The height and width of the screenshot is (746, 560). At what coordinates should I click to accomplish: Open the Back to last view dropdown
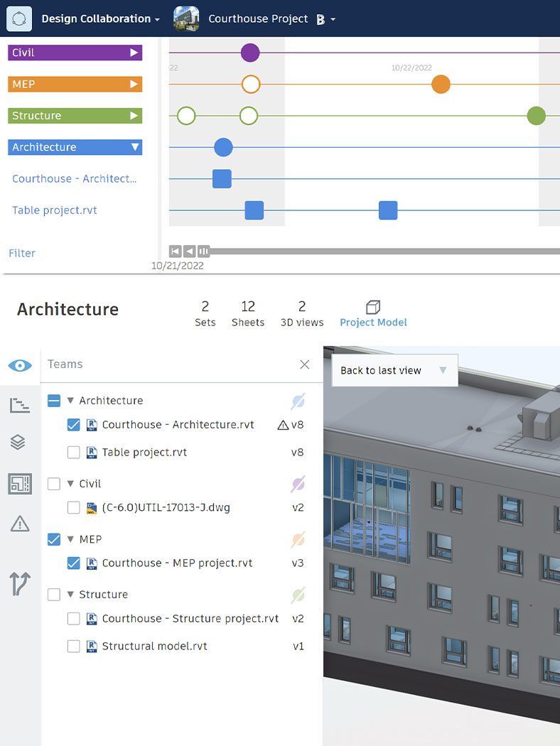(394, 370)
